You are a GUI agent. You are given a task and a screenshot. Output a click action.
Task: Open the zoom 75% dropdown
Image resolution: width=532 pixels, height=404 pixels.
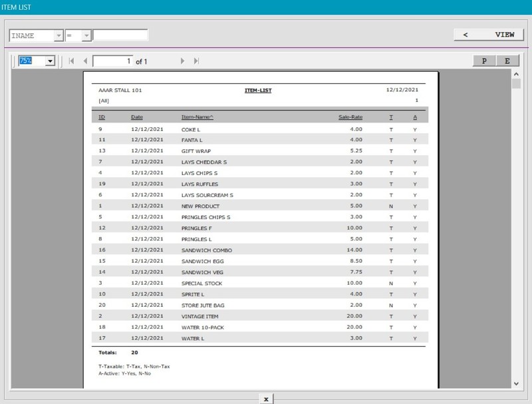click(x=51, y=61)
